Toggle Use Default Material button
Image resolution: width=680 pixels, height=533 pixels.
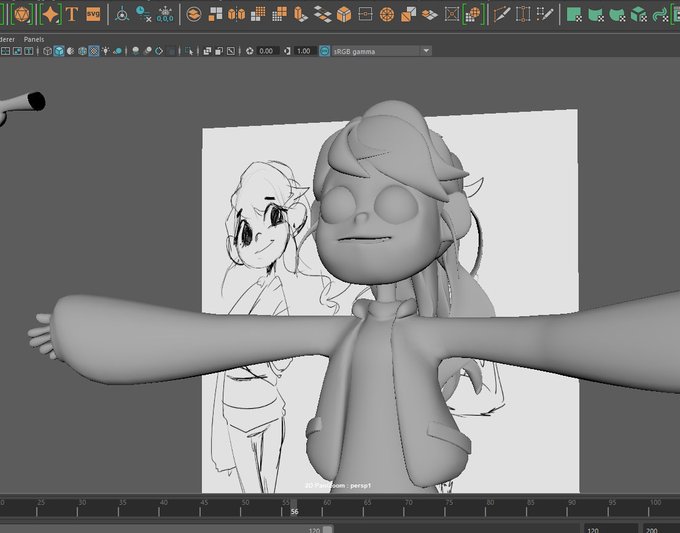(x=70, y=51)
